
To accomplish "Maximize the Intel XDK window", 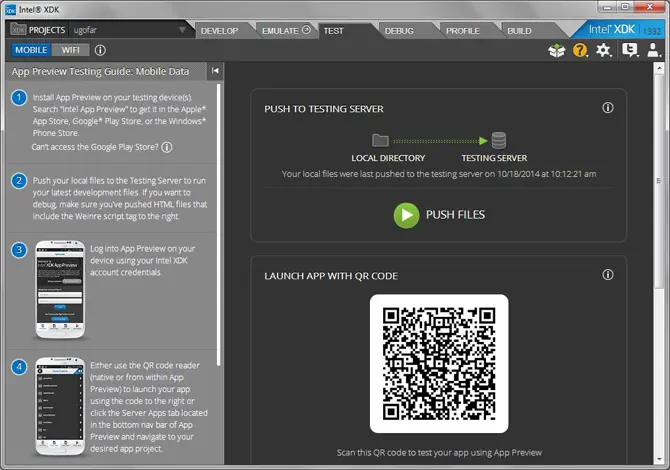I will 625,7.
